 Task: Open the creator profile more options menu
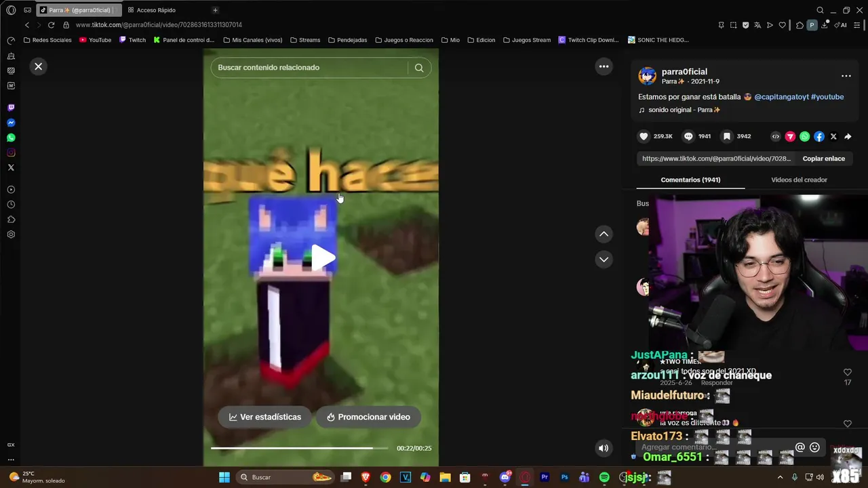pos(846,76)
